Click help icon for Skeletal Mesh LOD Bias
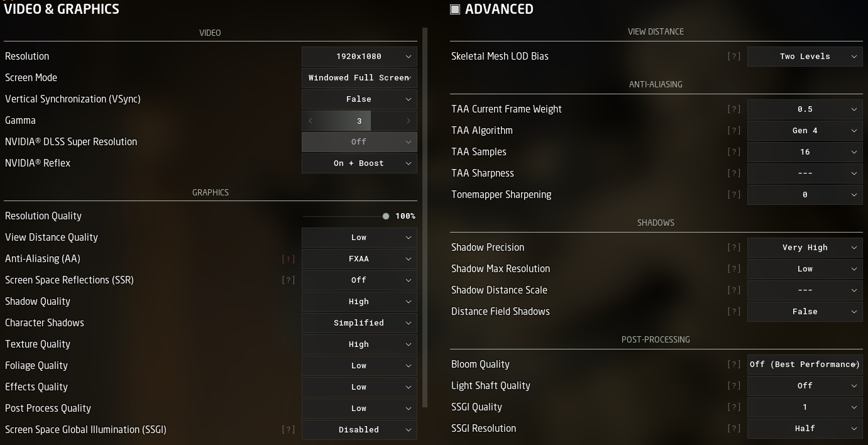 tap(733, 57)
